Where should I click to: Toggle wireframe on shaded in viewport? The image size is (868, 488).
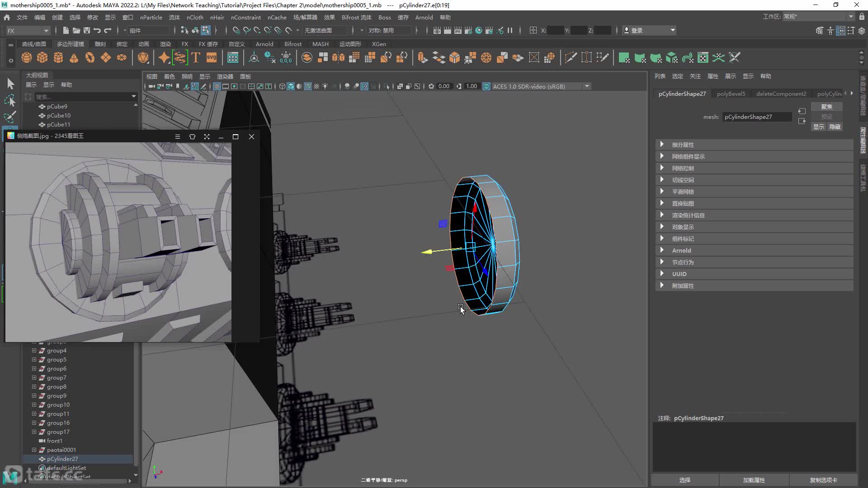308,86
